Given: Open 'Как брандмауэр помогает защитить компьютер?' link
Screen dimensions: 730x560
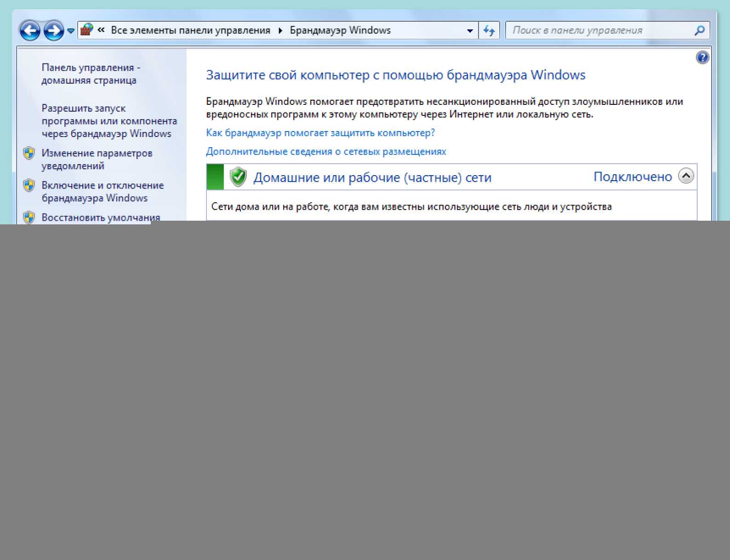Looking at the screenshot, I should tap(320, 133).
